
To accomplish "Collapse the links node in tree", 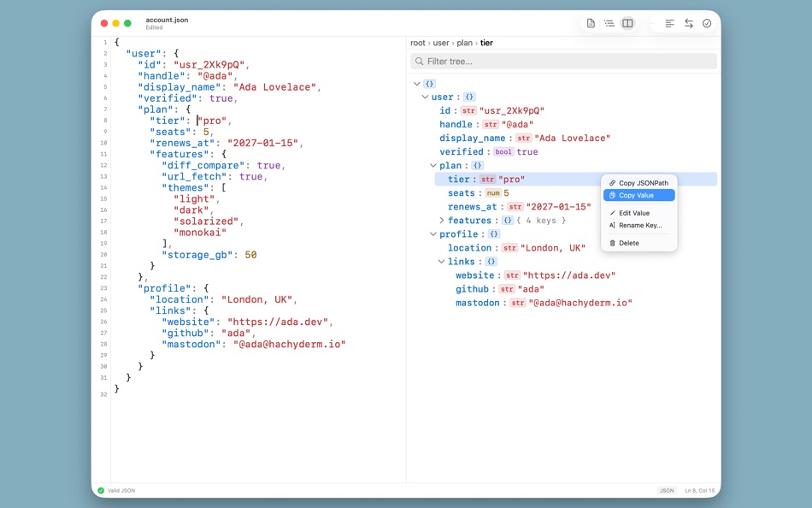I will point(441,262).
